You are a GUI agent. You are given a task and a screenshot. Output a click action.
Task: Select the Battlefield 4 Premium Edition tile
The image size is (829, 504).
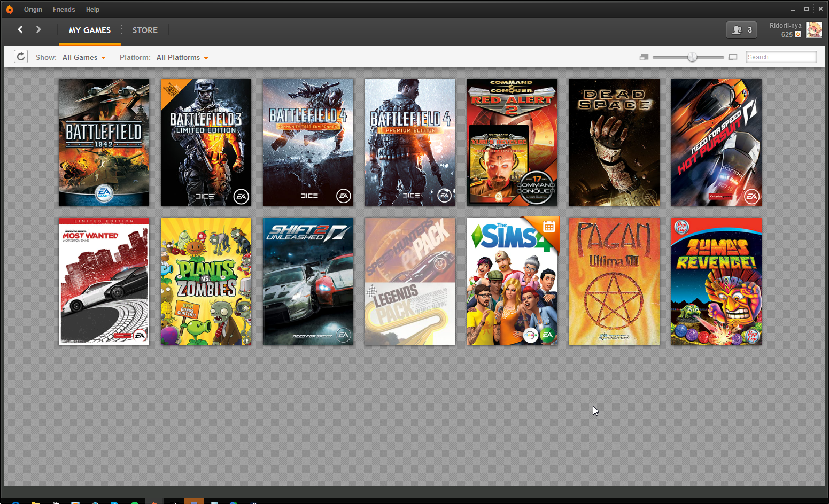pos(410,143)
